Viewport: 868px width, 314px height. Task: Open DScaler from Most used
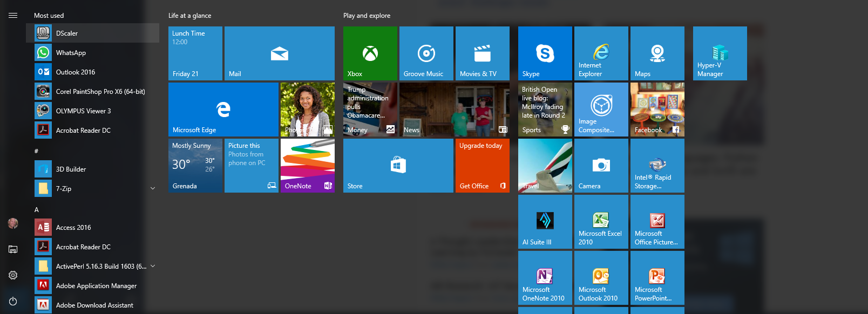click(x=92, y=33)
